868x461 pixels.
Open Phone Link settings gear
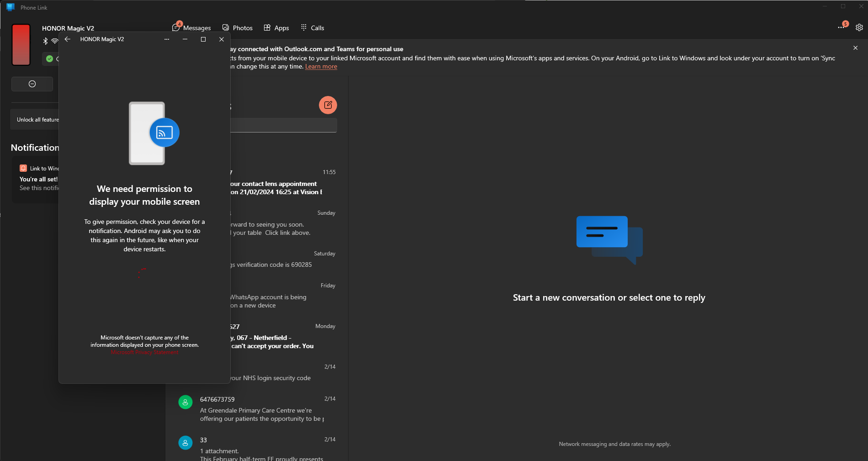click(859, 27)
